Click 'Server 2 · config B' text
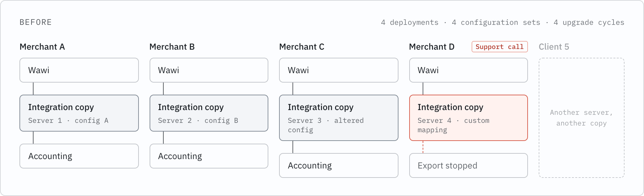This screenshot has width=644, height=196. [x=198, y=120]
